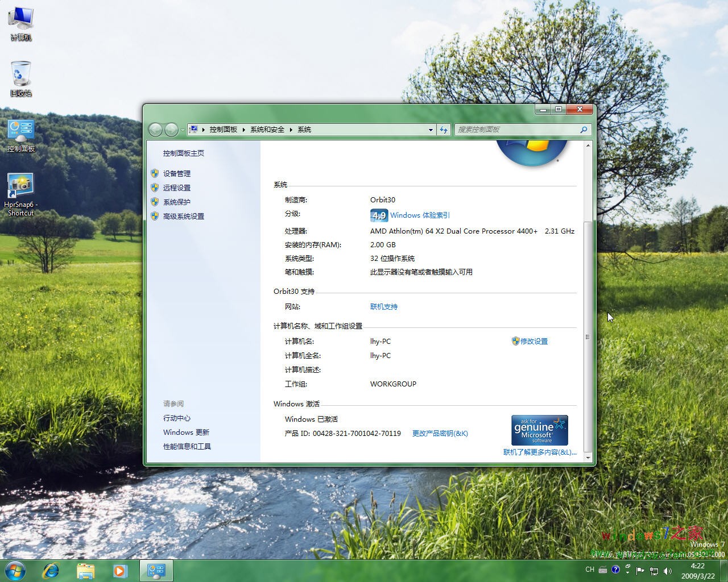Expand the 控制面板 breadcrumb arrow

click(243, 130)
